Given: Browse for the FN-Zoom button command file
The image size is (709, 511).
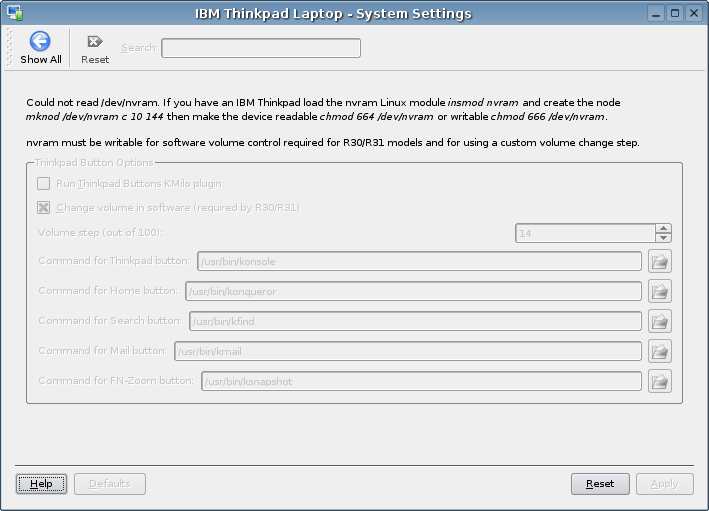Looking at the screenshot, I should pos(660,381).
